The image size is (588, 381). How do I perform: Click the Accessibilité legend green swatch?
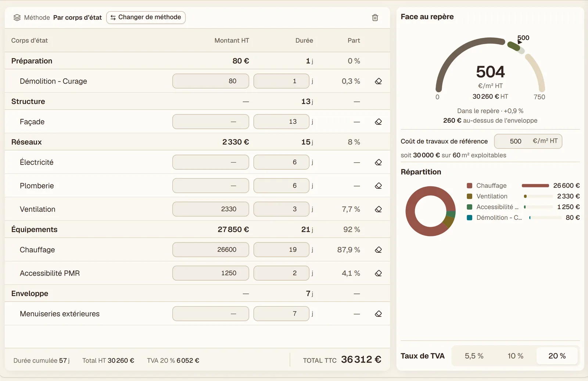pyautogui.click(x=469, y=207)
